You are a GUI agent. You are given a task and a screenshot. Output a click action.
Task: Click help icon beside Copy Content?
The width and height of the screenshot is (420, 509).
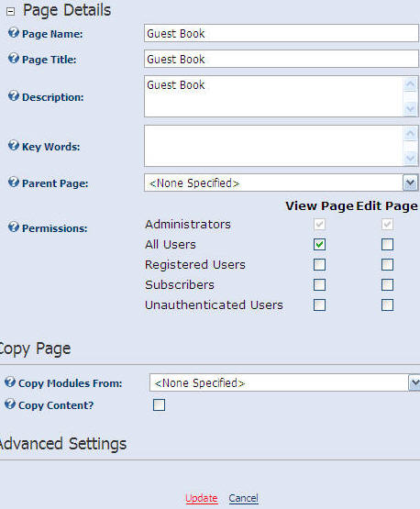point(10,404)
